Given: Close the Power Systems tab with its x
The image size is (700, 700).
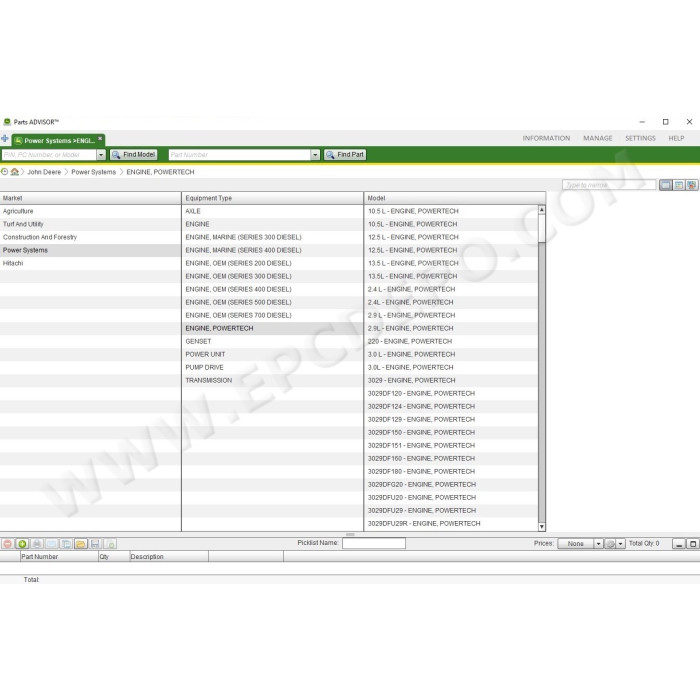Looking at the screenshot, I should coord(100,139).
